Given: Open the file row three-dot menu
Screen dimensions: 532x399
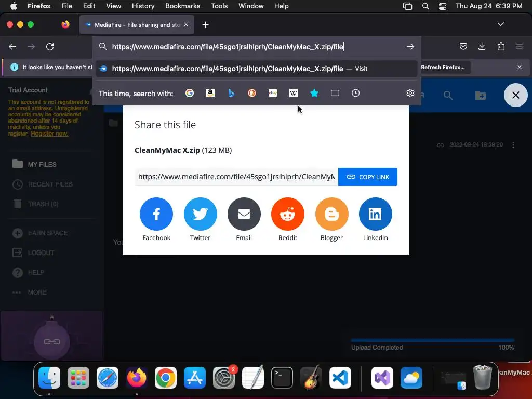Looking at the screenshot, I should point(513,145).
